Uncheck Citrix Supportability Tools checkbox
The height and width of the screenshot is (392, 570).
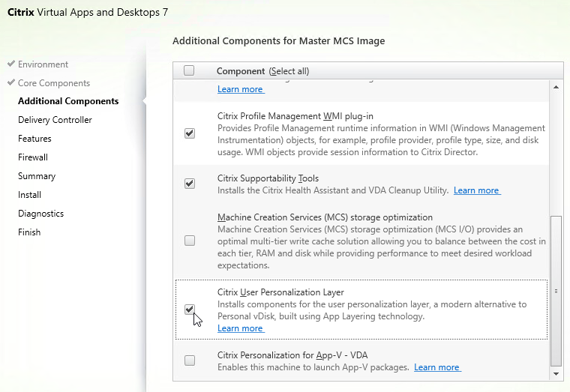(190, 184)
